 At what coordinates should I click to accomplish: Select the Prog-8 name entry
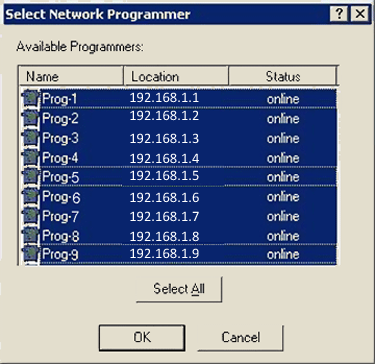(x=61, y=236)
